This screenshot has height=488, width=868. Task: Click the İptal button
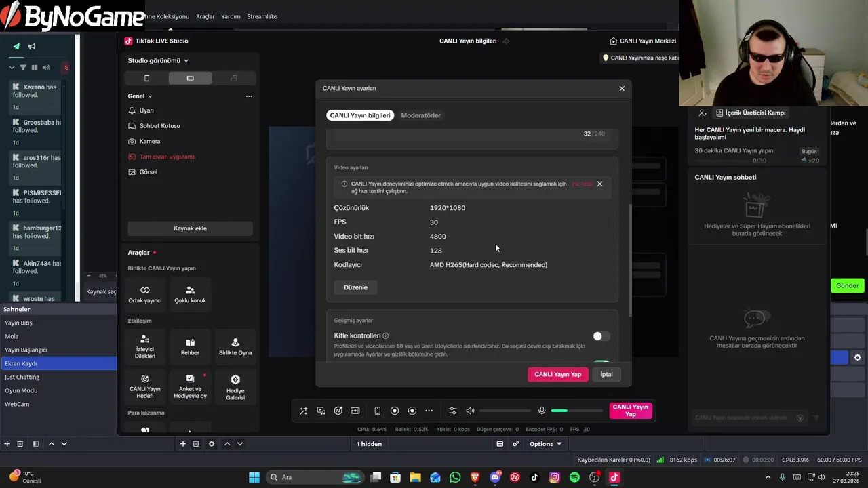click(x=606, y=374)
